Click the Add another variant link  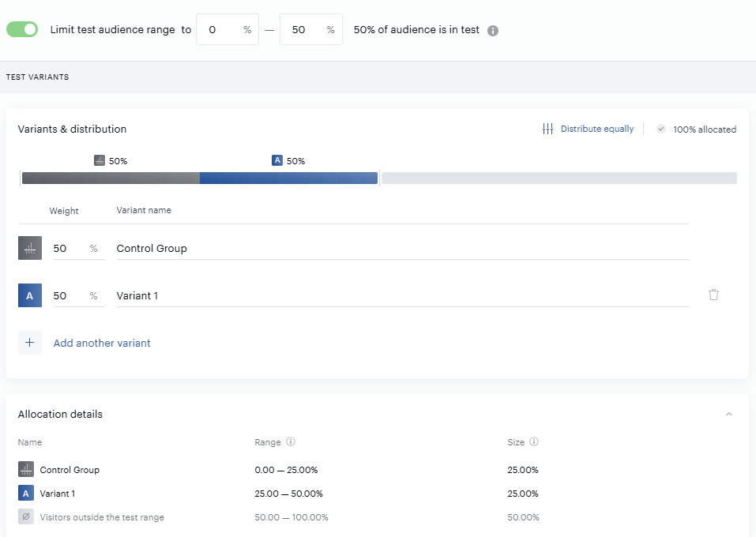[x=102, y=343]
